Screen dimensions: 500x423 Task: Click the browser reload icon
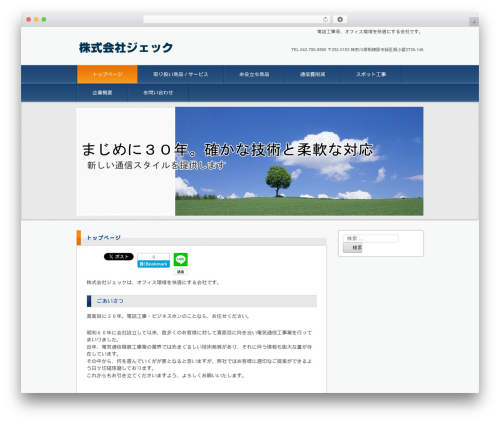coord(325,19)
